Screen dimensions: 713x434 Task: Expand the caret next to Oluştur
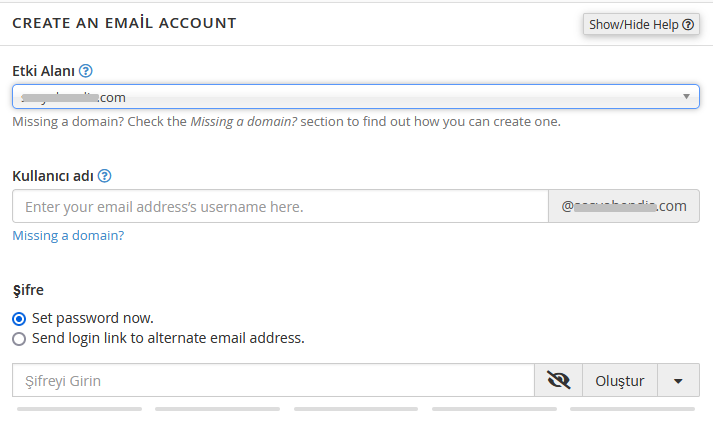(x=678, y=380)
